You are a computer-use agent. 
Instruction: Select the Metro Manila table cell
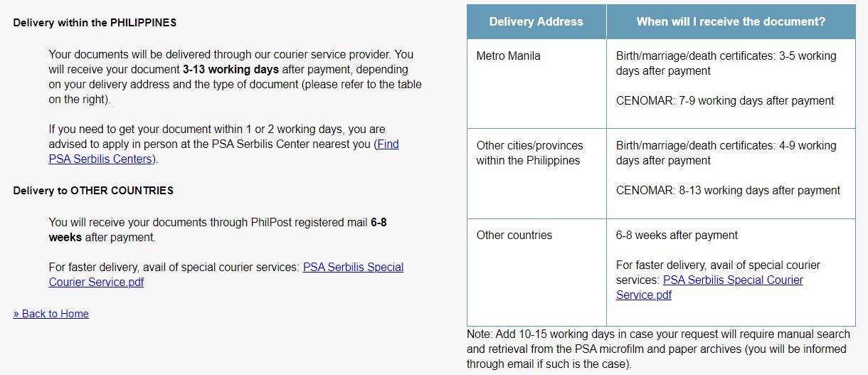coord(536,84)
